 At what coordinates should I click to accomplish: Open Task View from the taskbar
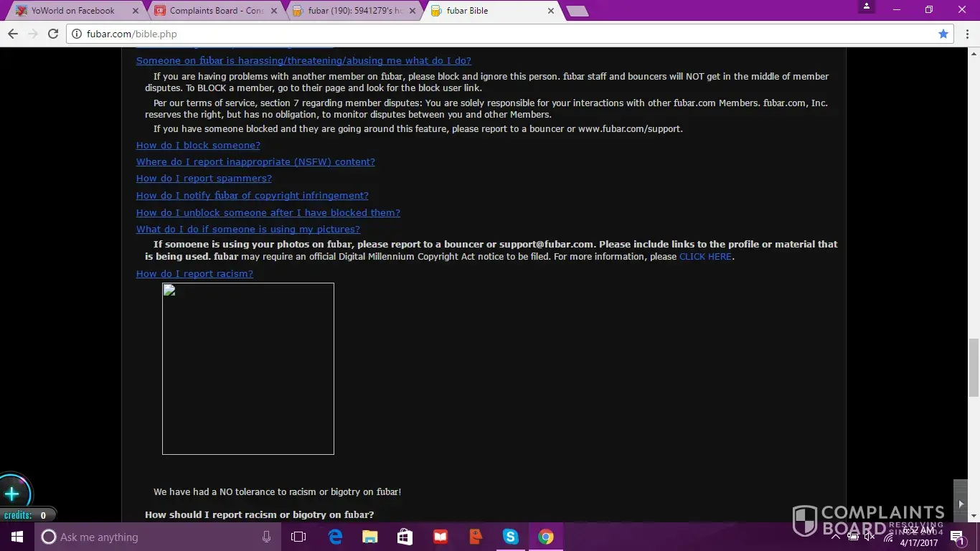tap(298, 537)
